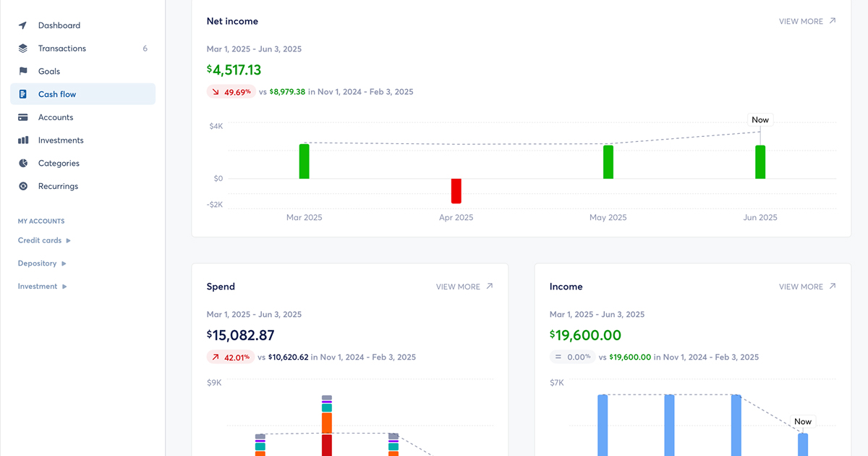
Task: Click the tallest stacked Spend chart bar
Action: pyautogui.click(x=327, y=426)
